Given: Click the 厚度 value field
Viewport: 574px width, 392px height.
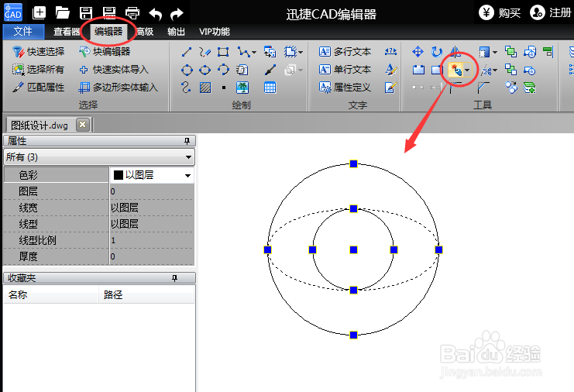Looking at the screenshot, I should (152, 256).
